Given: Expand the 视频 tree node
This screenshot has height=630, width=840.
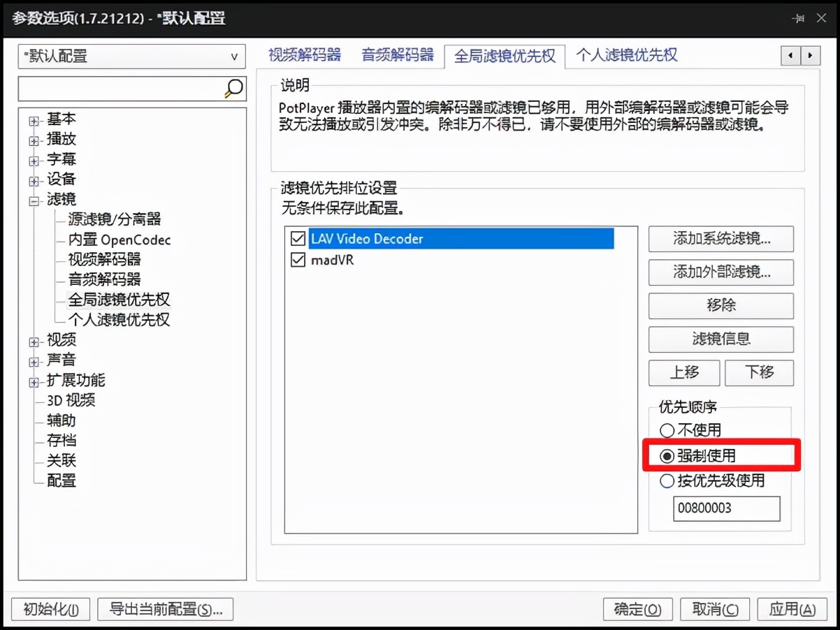Looking at the screenshot, I should click(34, 340).
